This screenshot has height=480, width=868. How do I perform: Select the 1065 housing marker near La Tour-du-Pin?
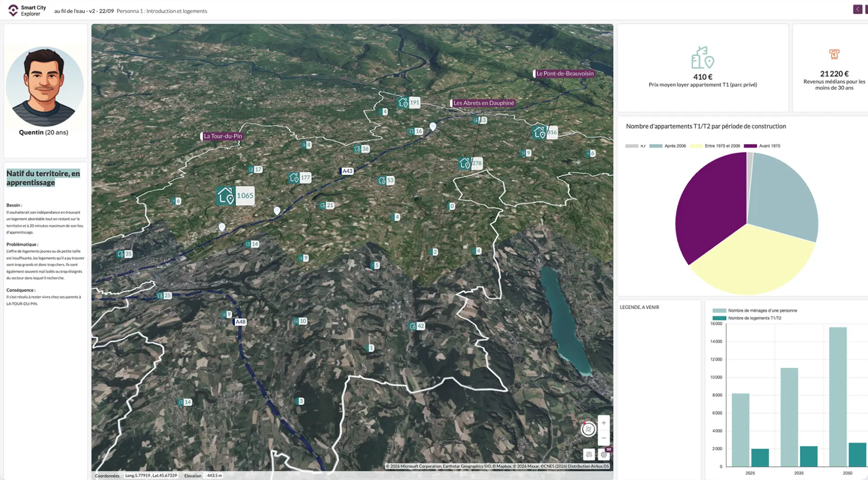(235, 196)
